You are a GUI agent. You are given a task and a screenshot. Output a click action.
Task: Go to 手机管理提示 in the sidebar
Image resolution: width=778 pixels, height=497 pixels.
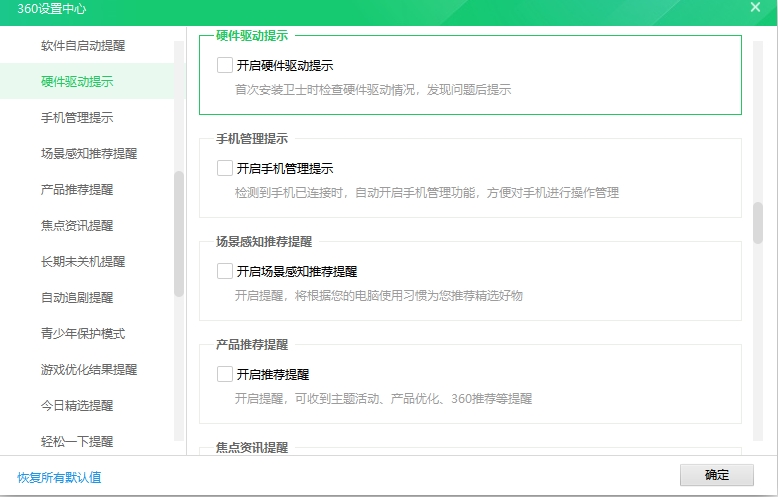coord(77,118)
